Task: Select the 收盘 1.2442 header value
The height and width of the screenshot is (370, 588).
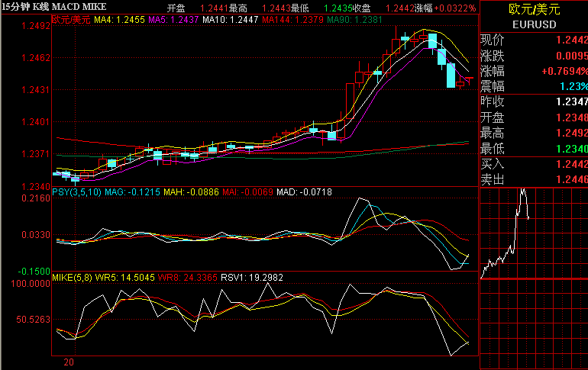Action: coord(383,8)
